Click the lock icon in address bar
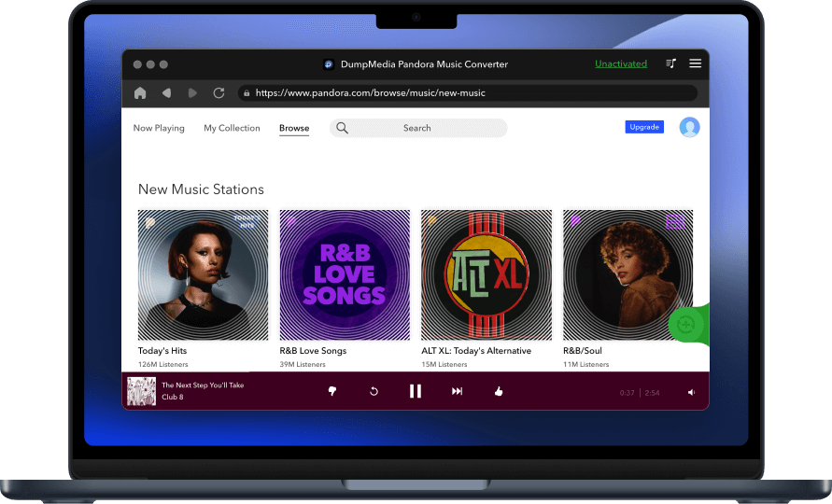Image resolution: width=832 pixels, height=504 pixels. 247,92
